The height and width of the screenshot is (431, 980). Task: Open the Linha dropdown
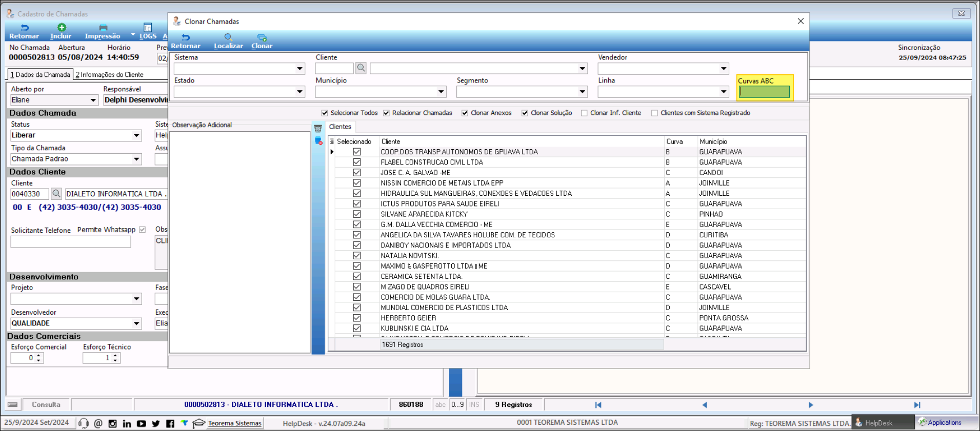[724, 91]
